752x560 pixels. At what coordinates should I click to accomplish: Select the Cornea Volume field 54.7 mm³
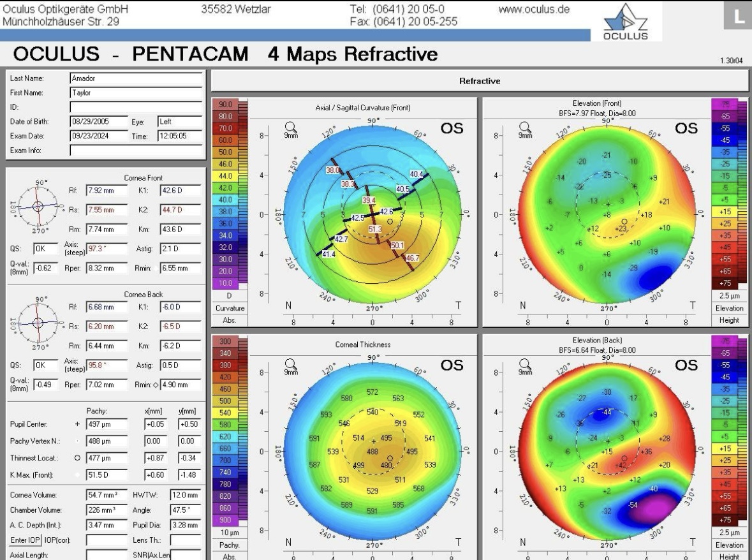[x=107, y=495]
